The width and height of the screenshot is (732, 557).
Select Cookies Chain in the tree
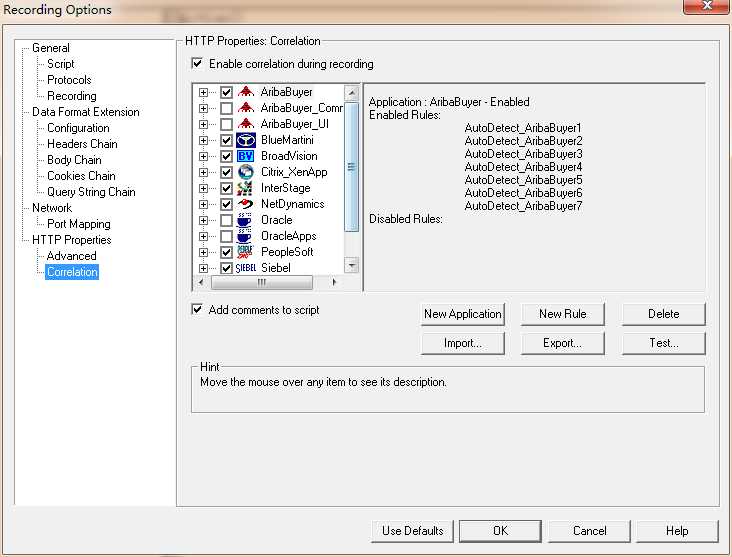coord(81,176)
